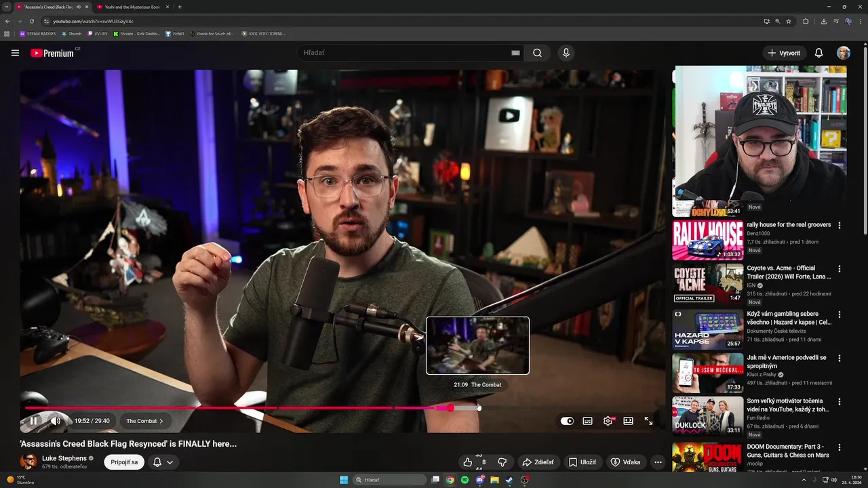The image size is (868, 488).
Task: Bookmark this page with star icon
Action: point(789,21)
